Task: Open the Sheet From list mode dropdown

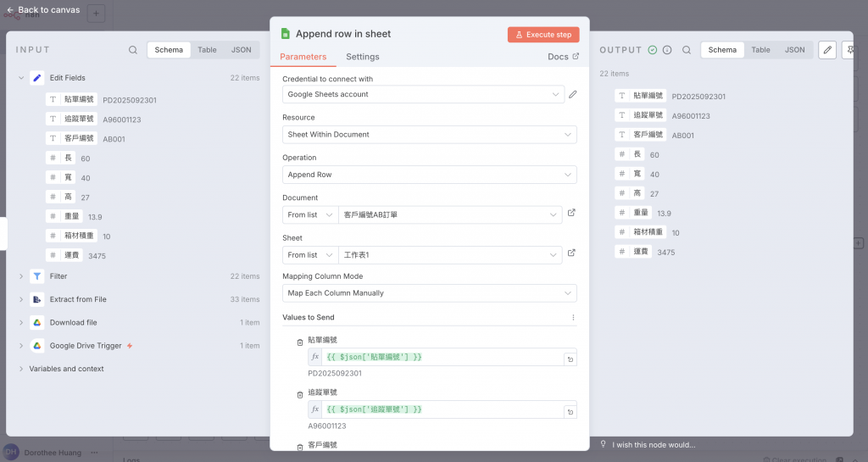Action: [310, 255]
